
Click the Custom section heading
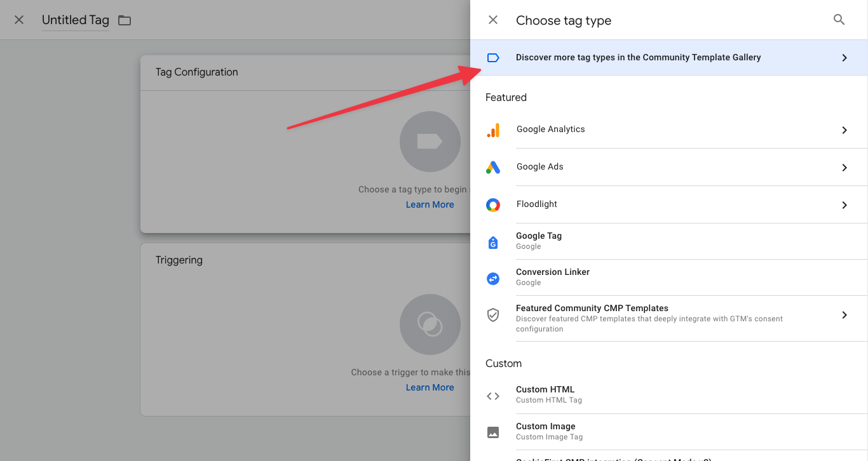pyautogui.click(x=503, y=363)
